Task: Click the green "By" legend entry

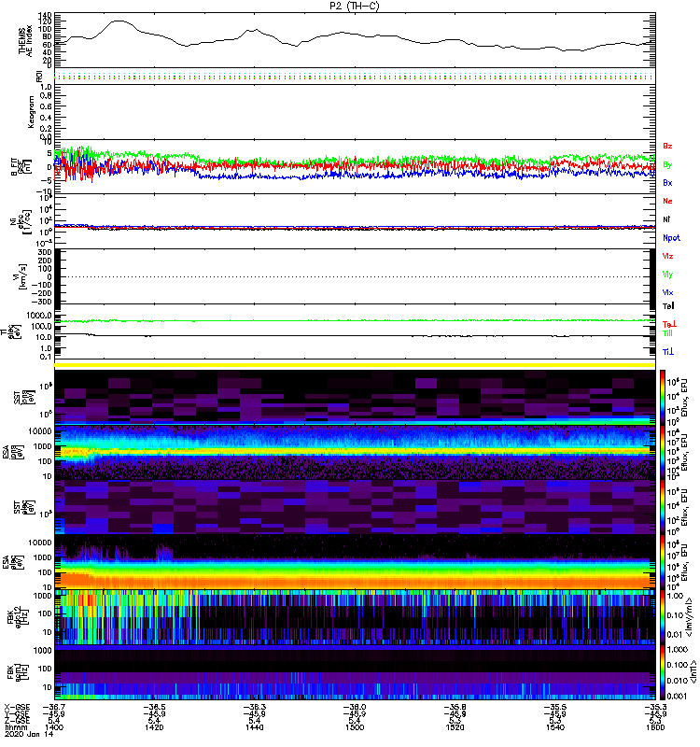Action: coord(667,164)
